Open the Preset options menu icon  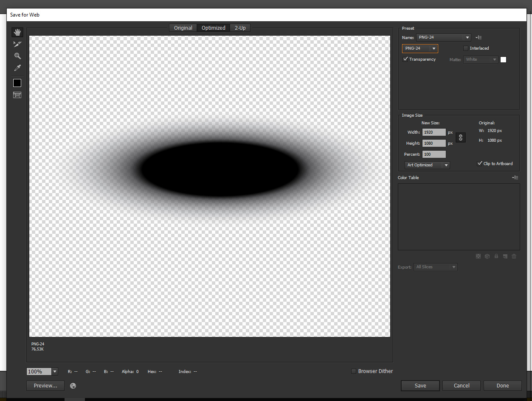coord(479,38)
